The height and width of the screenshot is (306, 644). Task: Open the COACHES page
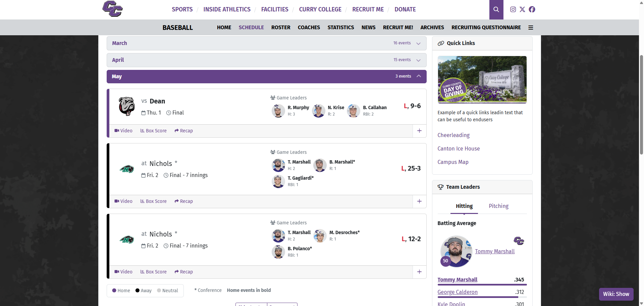tap(309, 28)
